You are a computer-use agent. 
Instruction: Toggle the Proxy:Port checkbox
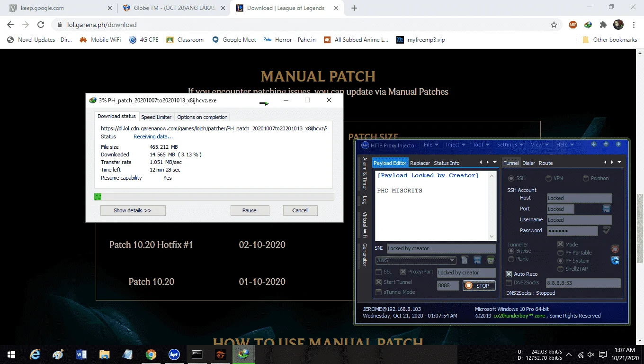click(x=403, y=272)
